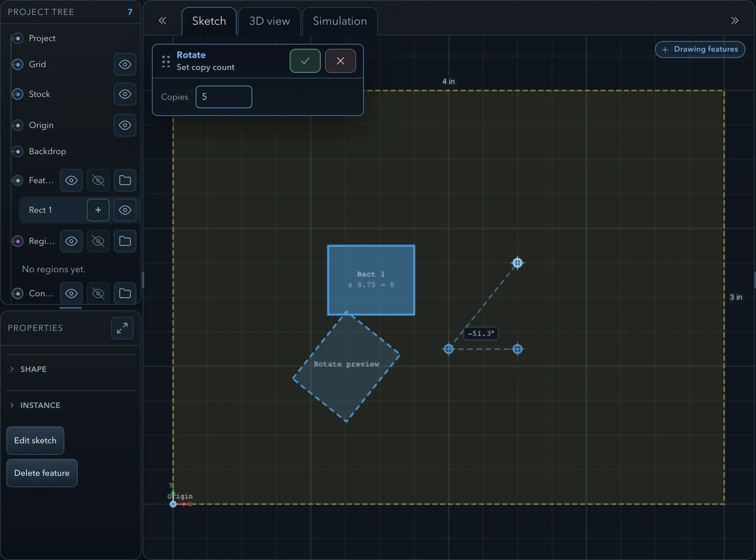Toggle Origin visibility eye
This screenshot has width=756, height=560.
[x=125, y=125]
